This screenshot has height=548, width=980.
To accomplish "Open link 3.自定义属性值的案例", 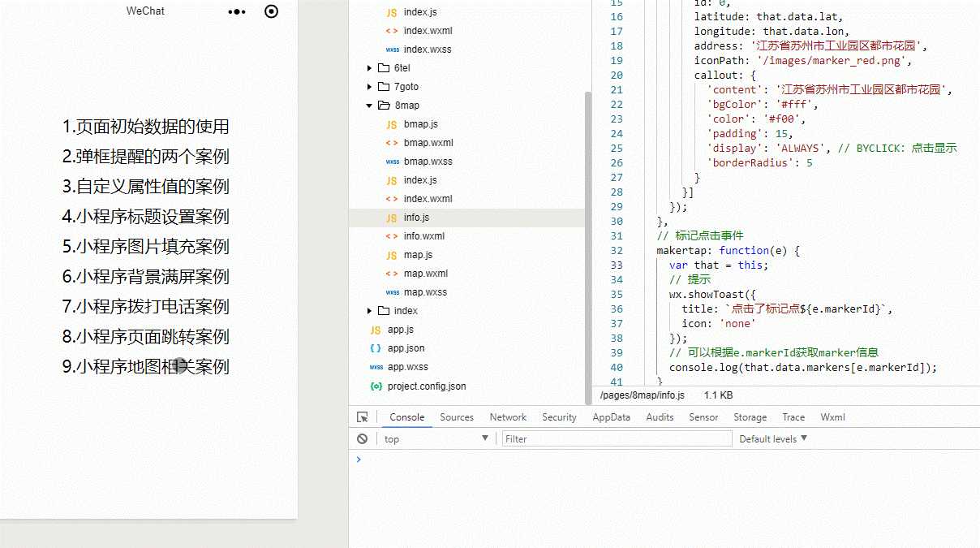I will [146, 187].
